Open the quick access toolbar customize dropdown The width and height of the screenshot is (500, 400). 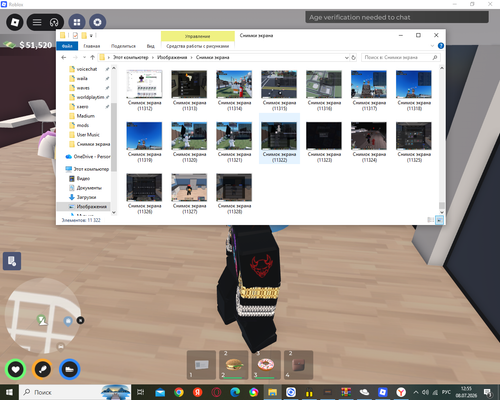coord(91,36)
